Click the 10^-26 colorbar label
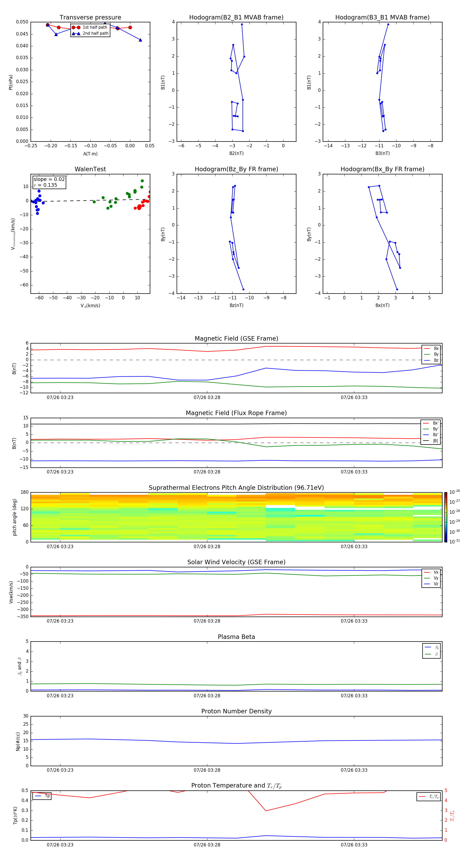Image resolution: width=473 pixels, height=868 pixels. coord(455,492)
